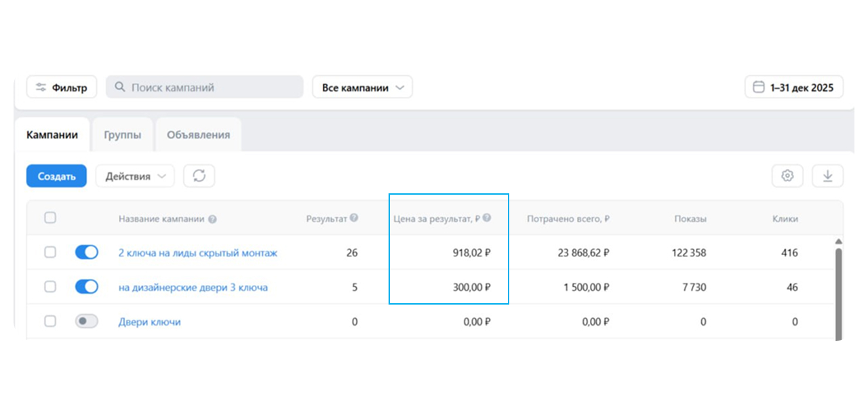Expand the 'Действия' dropdown menu

click(x=135, y=176)
